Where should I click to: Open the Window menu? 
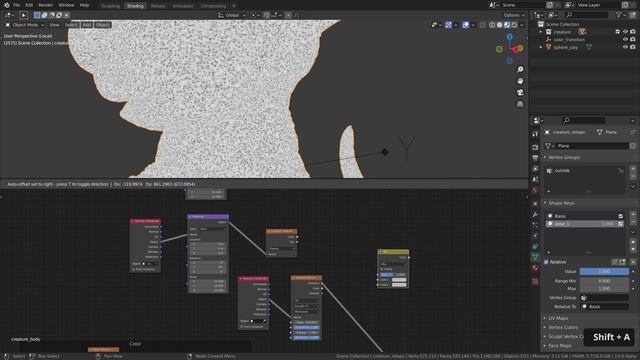point(66,5)
